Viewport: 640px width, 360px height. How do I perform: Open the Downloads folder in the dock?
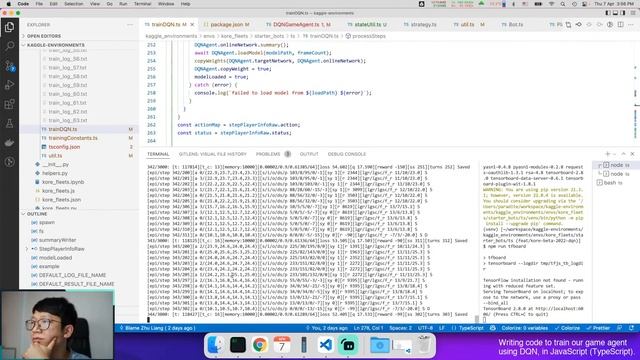coord(380,345)
